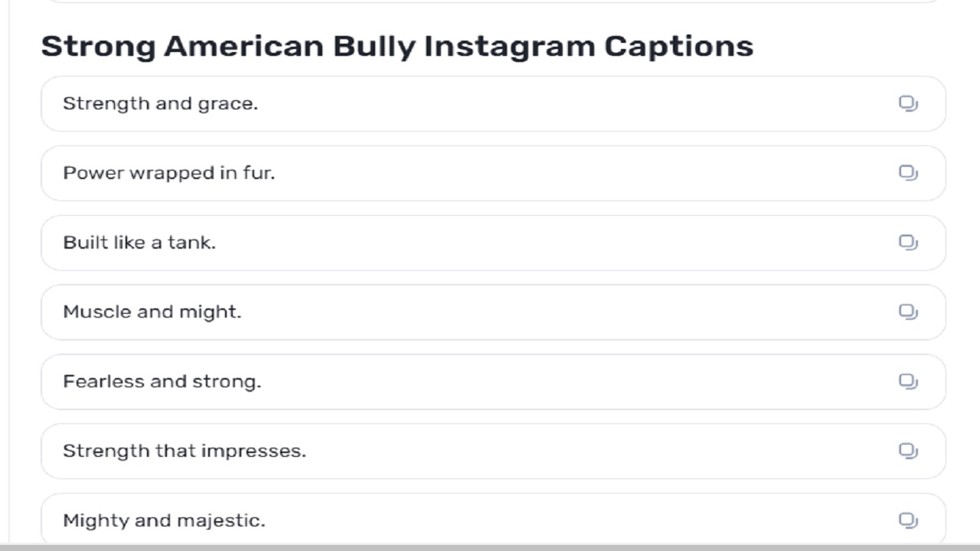Click on "Strength that impresses." text

tap(184, 451)
